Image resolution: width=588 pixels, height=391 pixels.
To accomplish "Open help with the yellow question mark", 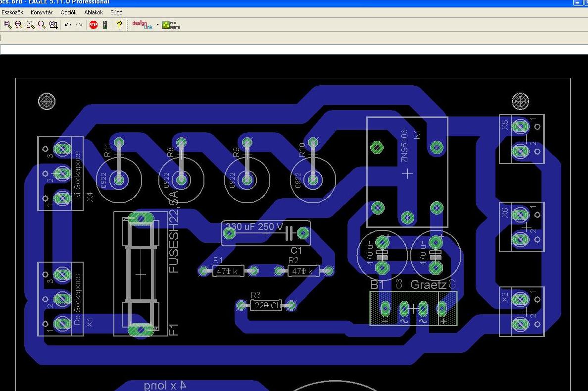I will coord(119,24).
